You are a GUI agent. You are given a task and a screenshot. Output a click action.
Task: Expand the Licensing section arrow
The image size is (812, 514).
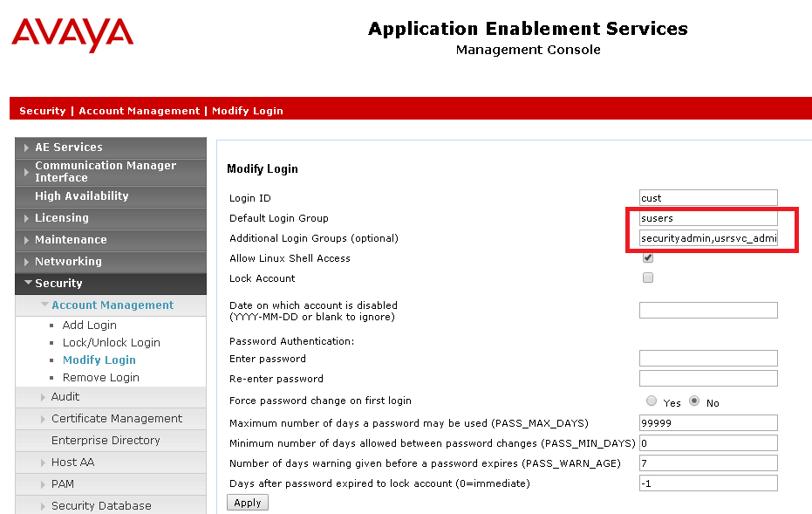click(x=26, y=218)
